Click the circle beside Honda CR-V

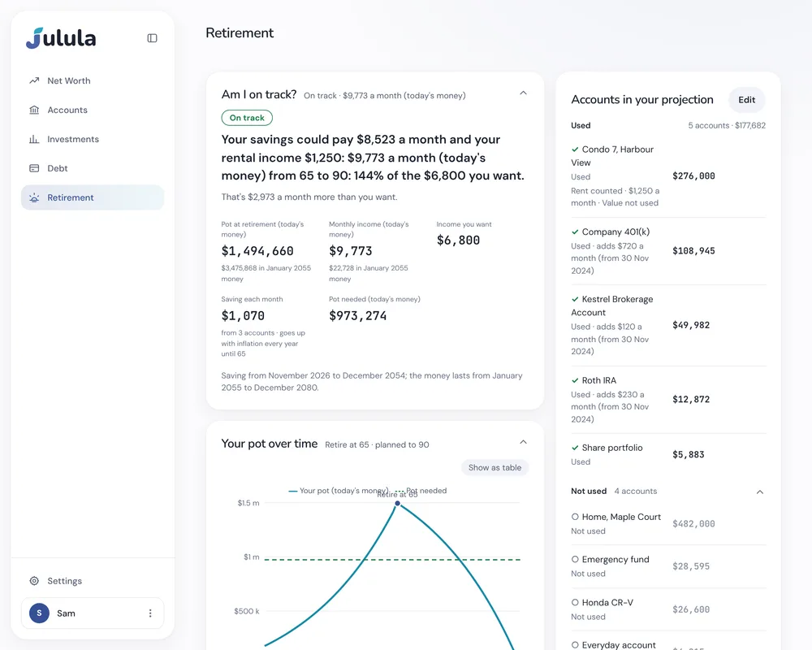point(575,602)
